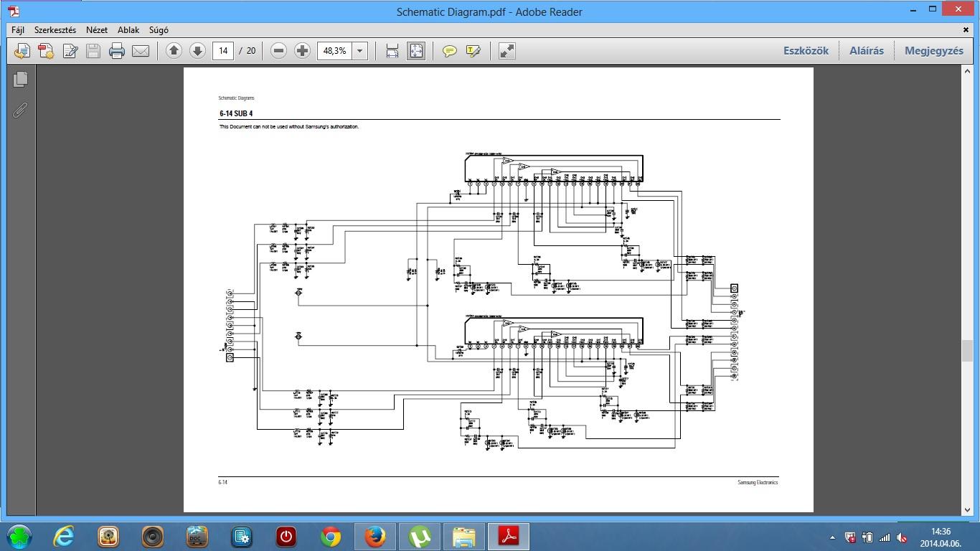This screenshot has width=980, height=551.
Task: Open the zoom level dropdown arrow
Action: pos(360,51)
